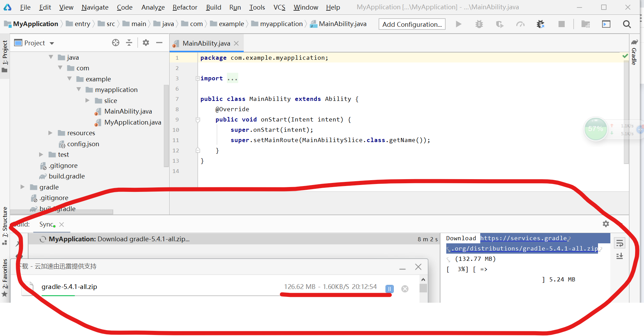The width and height of the screenshot is (644, 336).
Task: Open the Previewer window icon in toolbar
Action: pos(606,24)
